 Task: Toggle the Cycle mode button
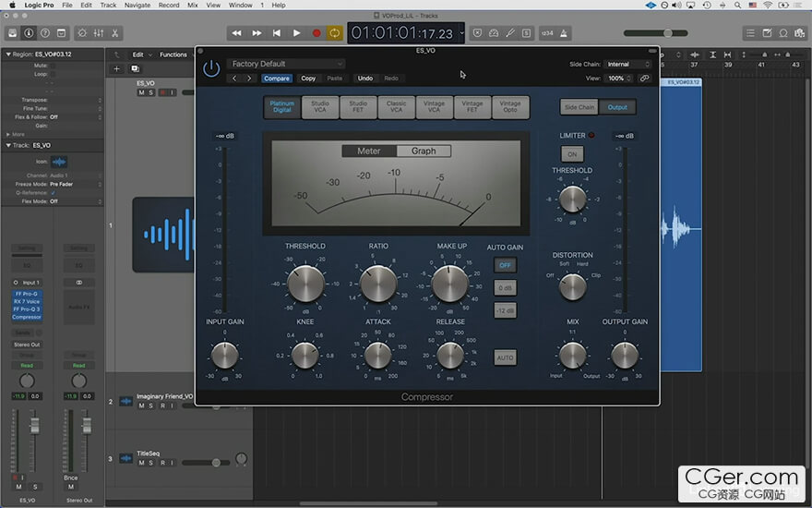pyautogui.click(x=335, y=33)
